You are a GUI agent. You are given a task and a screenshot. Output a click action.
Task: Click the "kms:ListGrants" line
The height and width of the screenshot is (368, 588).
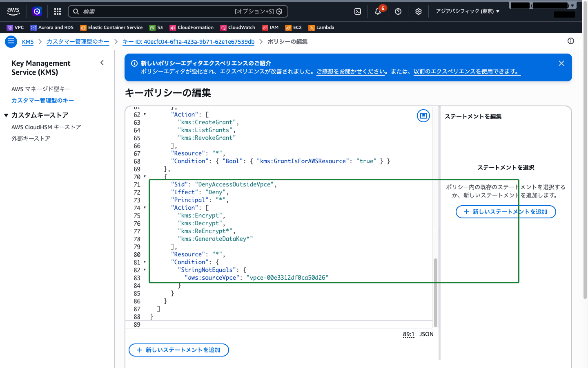coord(205,130)
